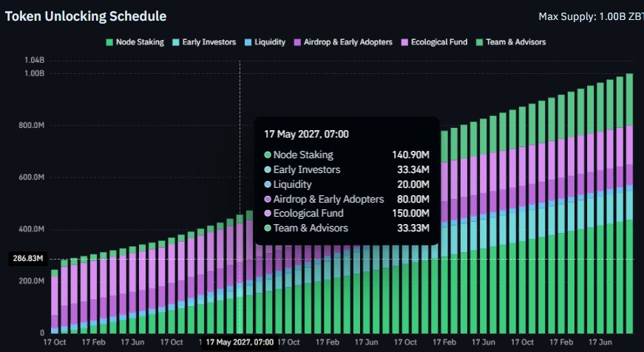Click the green Node Staking legend swatch
This screenshot has width=644, height=352.
pyautogui.click(x=109, y=42)
